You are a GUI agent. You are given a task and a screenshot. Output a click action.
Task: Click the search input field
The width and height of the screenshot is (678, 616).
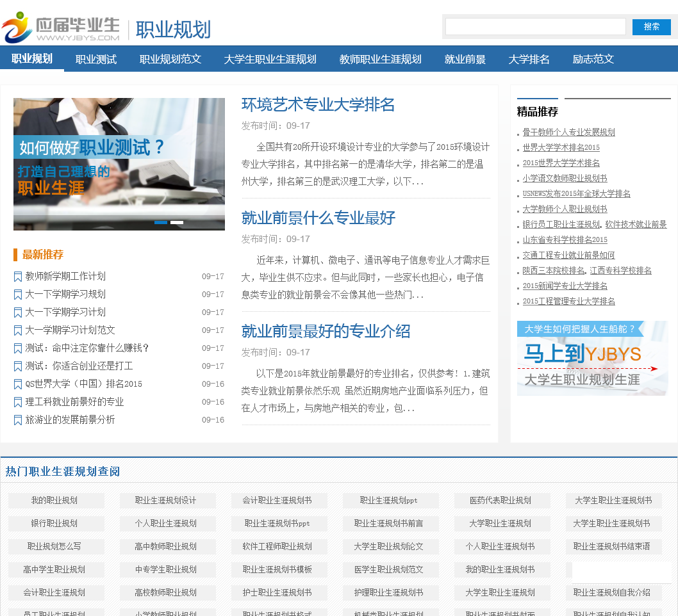(536, 27)
